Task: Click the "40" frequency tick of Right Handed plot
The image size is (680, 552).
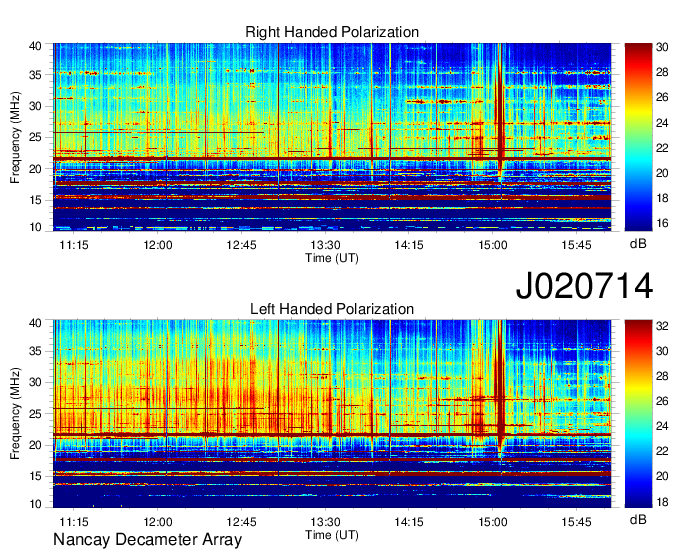Action: (x=35, y=46)
